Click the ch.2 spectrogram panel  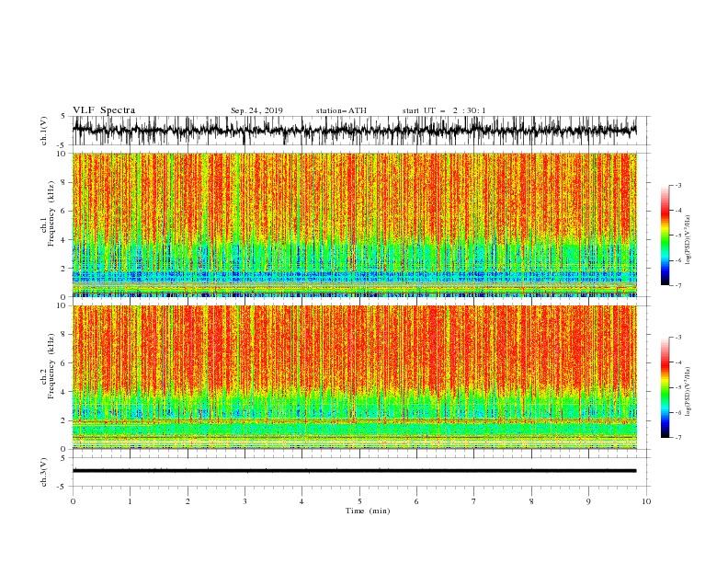tap(354, 377)
